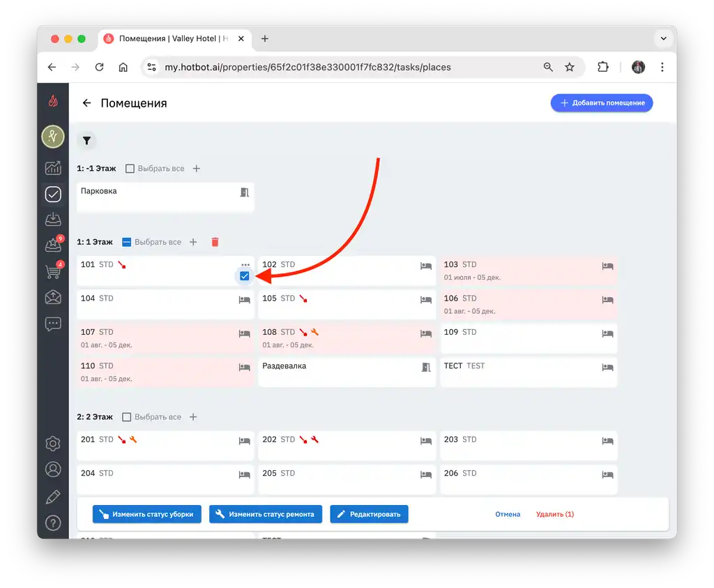714x588 pixels.
Task: Add a room to floor 2 Этаж
Action: tap(193, 417)
